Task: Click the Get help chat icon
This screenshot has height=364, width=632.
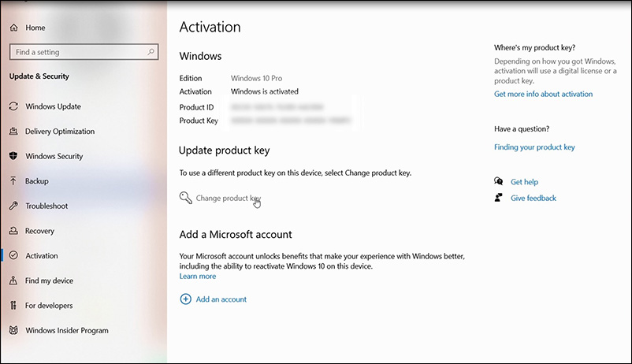Action: click(499, 181)
